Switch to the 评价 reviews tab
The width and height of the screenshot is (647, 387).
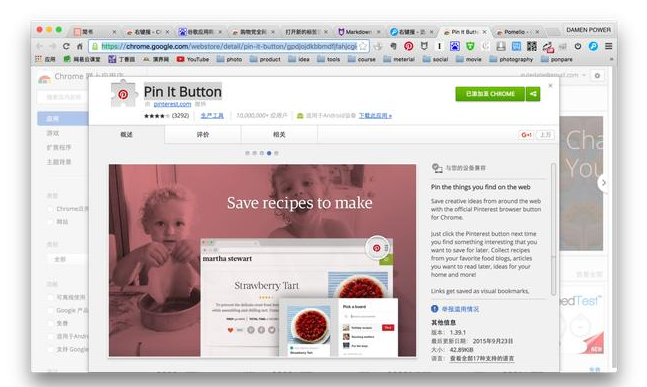click(203, 135)
